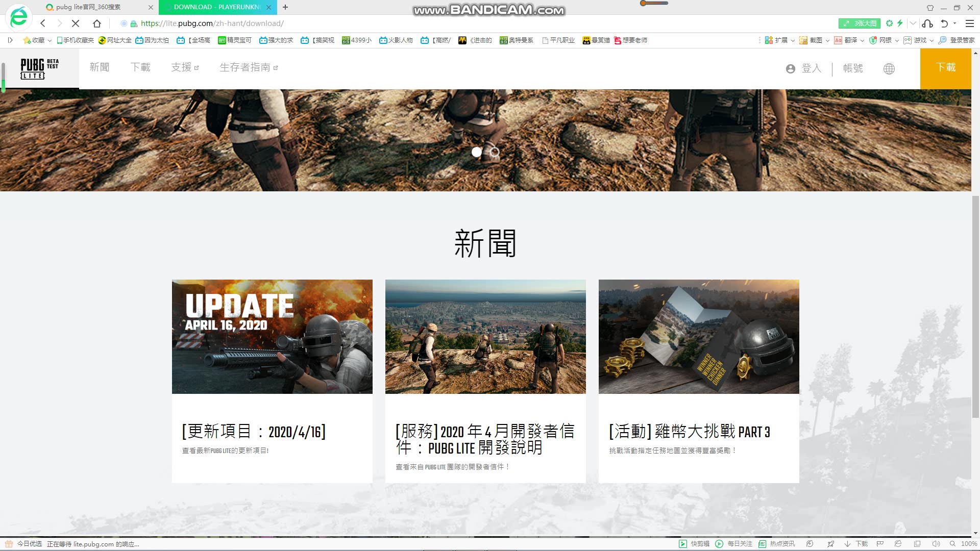The height and width of the screenshot is (551, 980).
Task: Open the globe language selector icon
Action: click(x=889, y=69)
